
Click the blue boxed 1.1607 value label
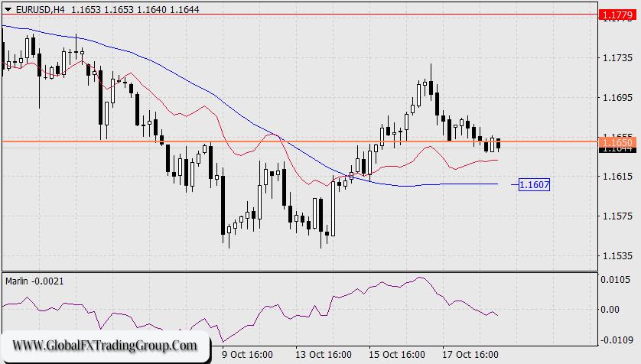pyautogui.click(x=534, y=184)
